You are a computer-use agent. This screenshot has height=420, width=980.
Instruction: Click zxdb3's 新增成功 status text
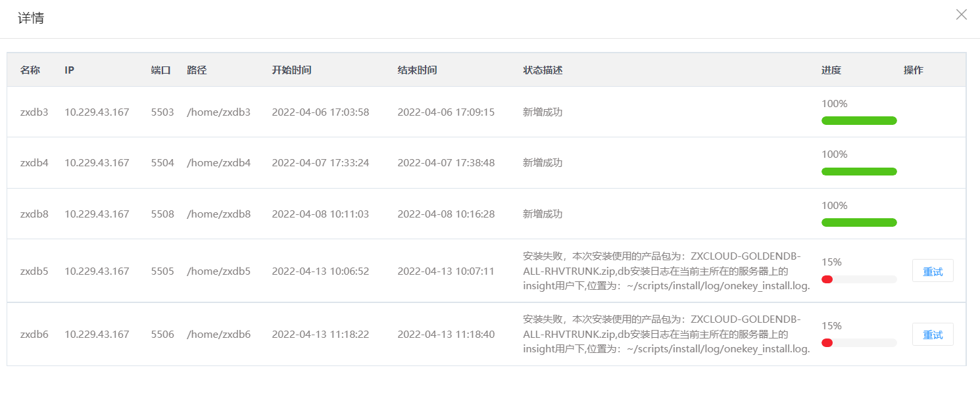pyautogui.click(x=543, y=112)
